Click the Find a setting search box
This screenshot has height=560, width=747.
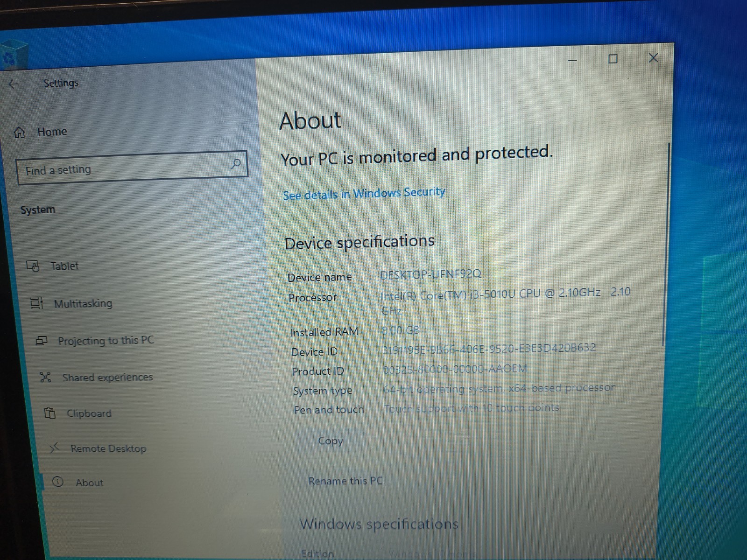[x=132, y=168]
